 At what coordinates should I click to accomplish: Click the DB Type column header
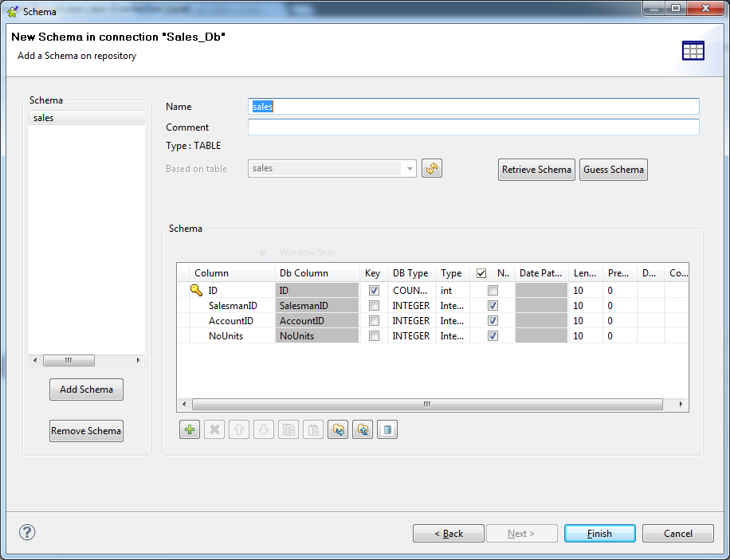(411, 273)
